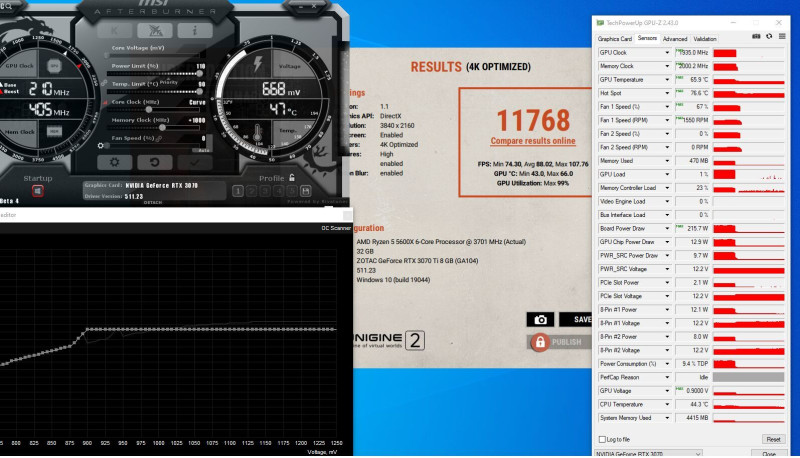Reset Afterburner settings with the circular arrow
Viewport: 800px width, 458px height.
155,162
